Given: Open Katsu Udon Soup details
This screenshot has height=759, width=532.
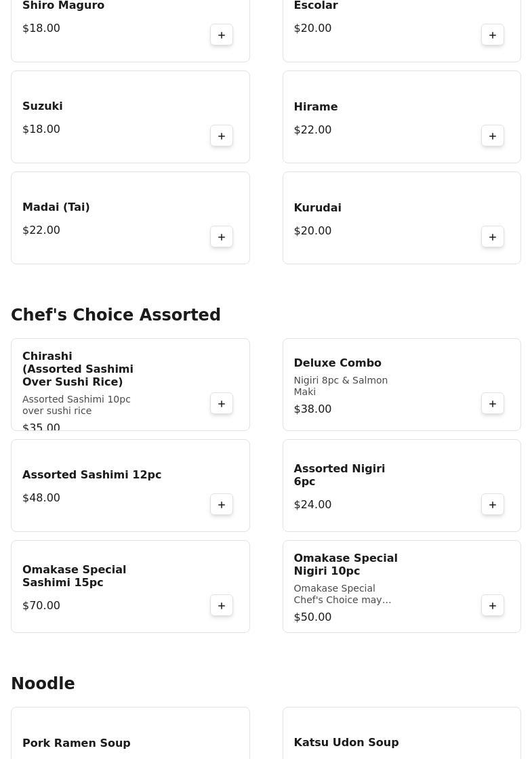Looking at the screenshot, I should pos(346,742).
